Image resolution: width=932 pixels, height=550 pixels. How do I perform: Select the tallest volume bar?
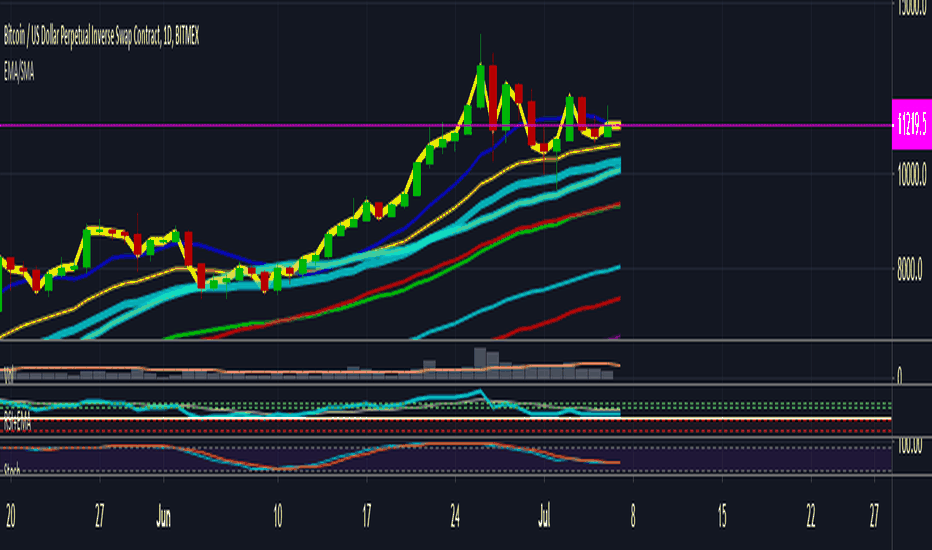pos(480,364)
